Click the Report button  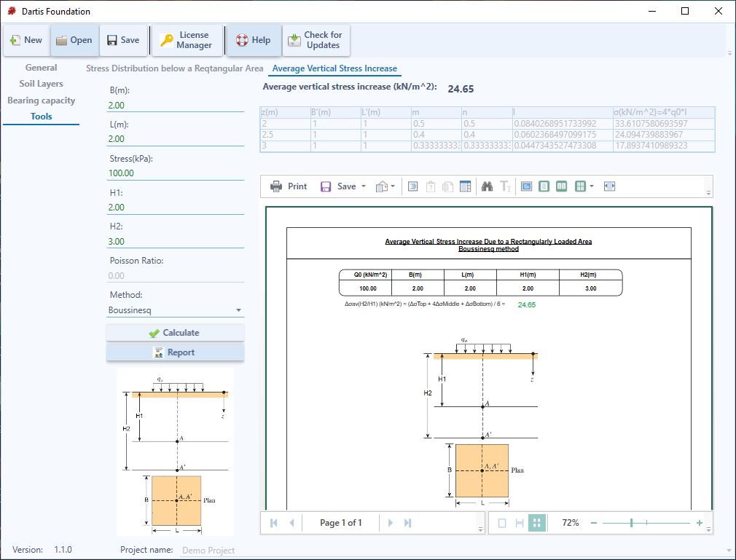click(x=175, y=352)
